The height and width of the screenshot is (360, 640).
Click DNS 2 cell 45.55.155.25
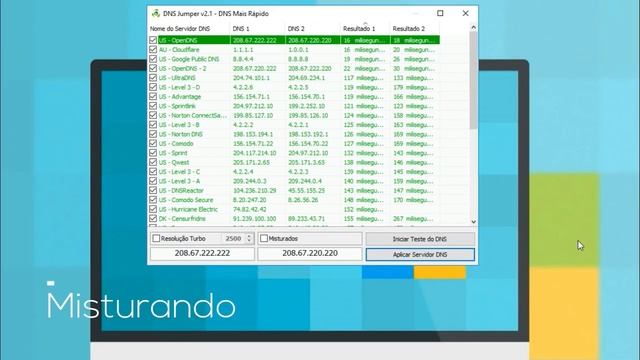[307, 190]
